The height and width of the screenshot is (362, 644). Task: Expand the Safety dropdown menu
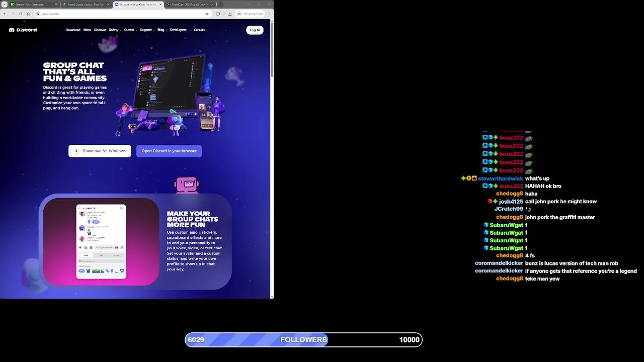point(115,30)
